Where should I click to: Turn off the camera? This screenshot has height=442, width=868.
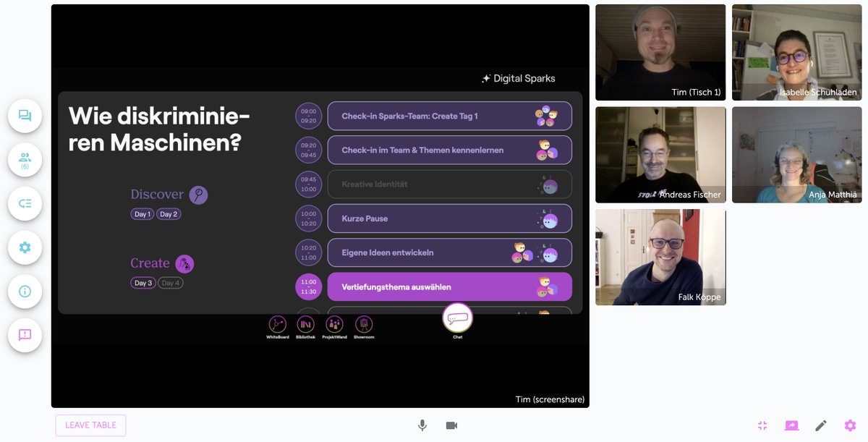(x=451, y=425)
